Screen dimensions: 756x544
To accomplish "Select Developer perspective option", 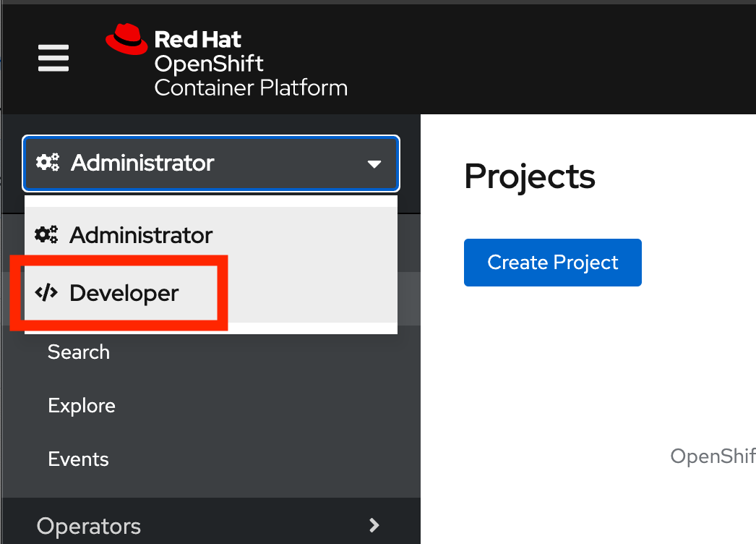I will click(211, 293).
